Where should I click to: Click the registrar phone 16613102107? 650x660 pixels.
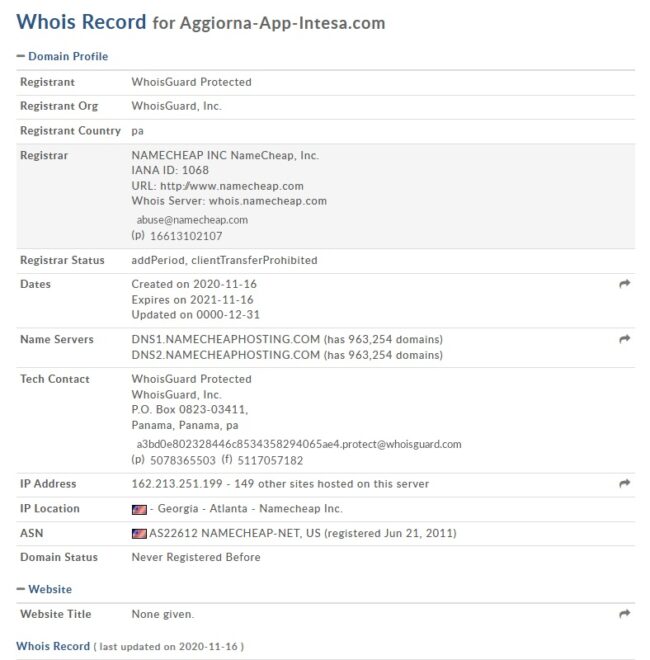[186, 236]
